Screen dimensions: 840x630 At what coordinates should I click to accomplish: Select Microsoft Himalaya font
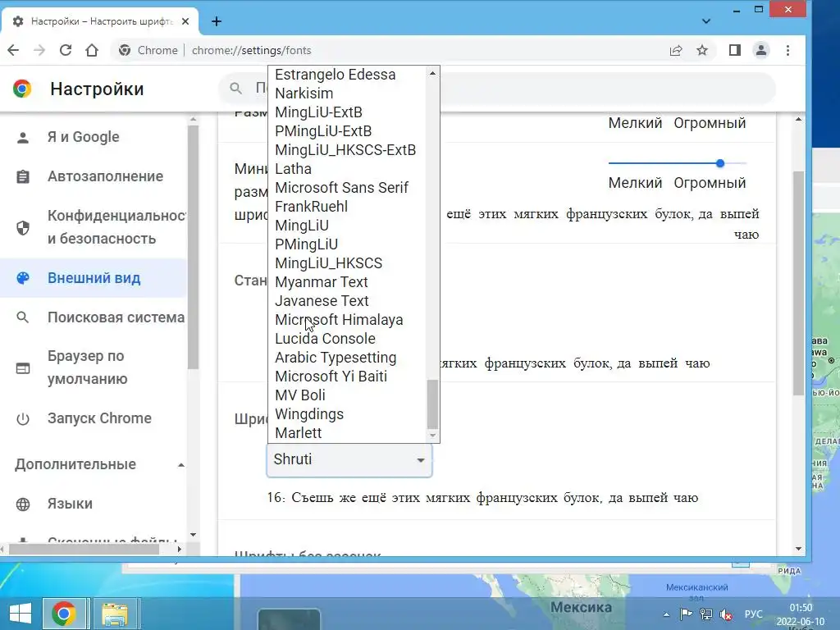click(x=347, y=320)
